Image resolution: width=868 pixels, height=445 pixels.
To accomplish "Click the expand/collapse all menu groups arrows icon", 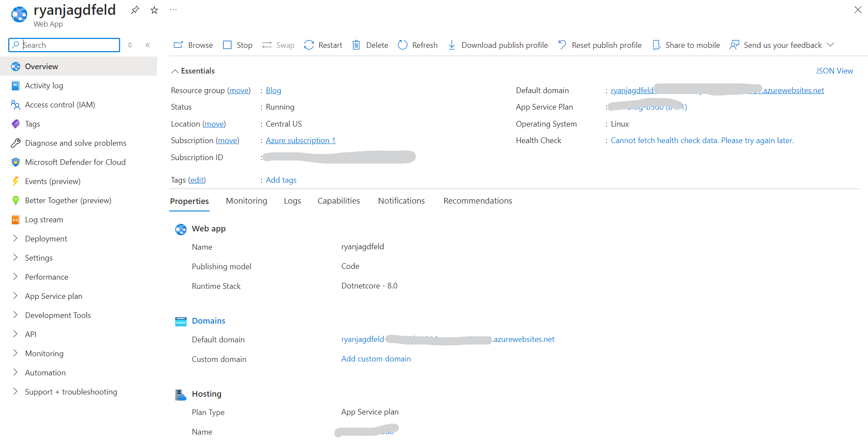I will pyautogui.click(x=130, y=45).
